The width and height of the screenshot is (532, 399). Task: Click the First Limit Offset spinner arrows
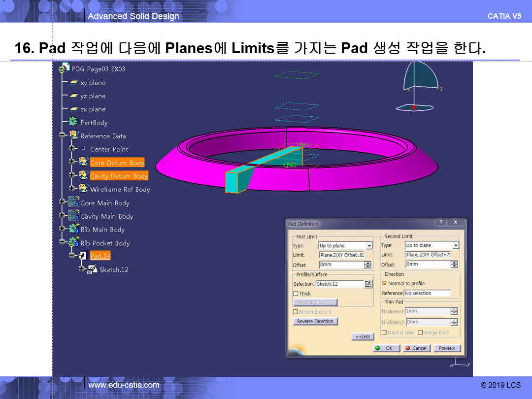click(x=367, y=265)
